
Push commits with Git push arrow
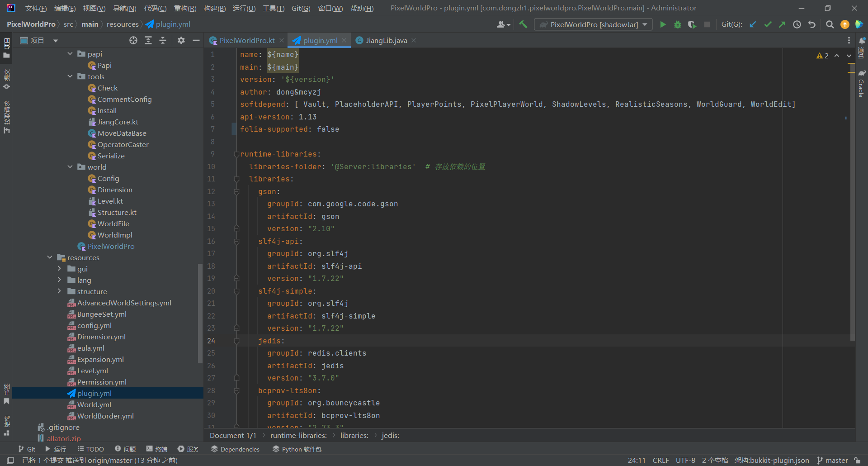(782, 24)
